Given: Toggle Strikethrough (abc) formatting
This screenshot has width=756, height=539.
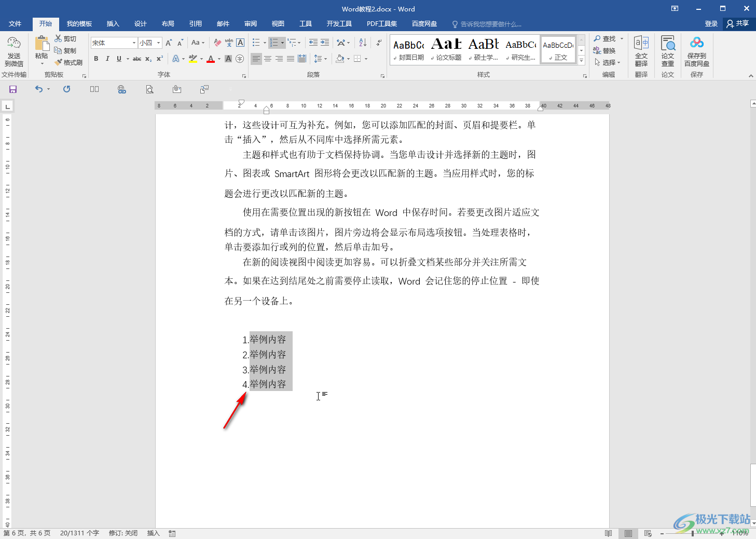Looking at the screenshot, I should [137, 59].
